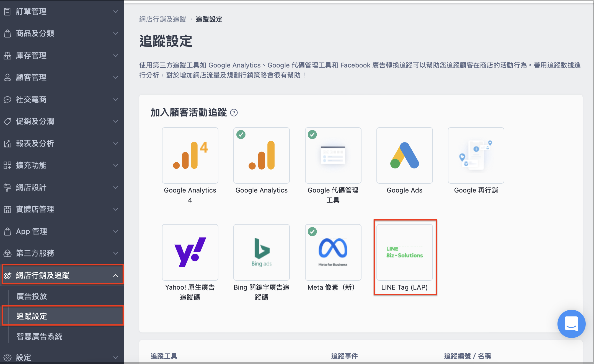Click the 追蹤工具 column header
Image resolution: width=594 pixels, height=364 pixels.
click(x=164, y=356)
